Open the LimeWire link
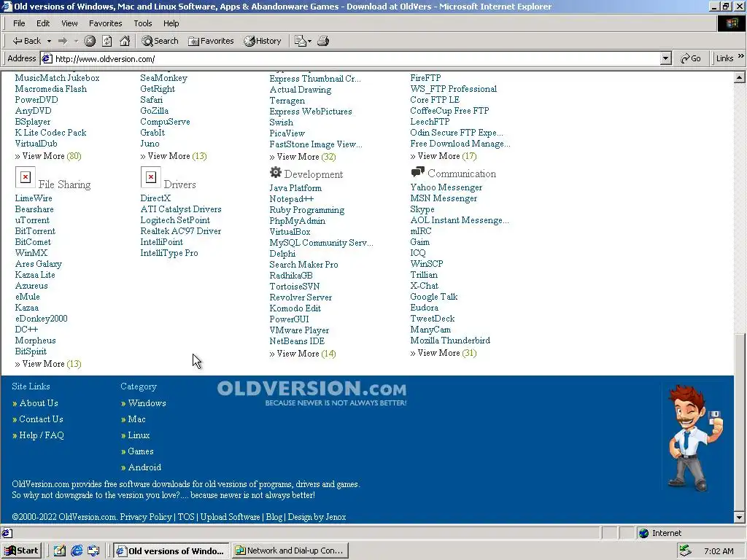Image resolution: width=747 pixels, height=560 pixels. pos(34,198)
